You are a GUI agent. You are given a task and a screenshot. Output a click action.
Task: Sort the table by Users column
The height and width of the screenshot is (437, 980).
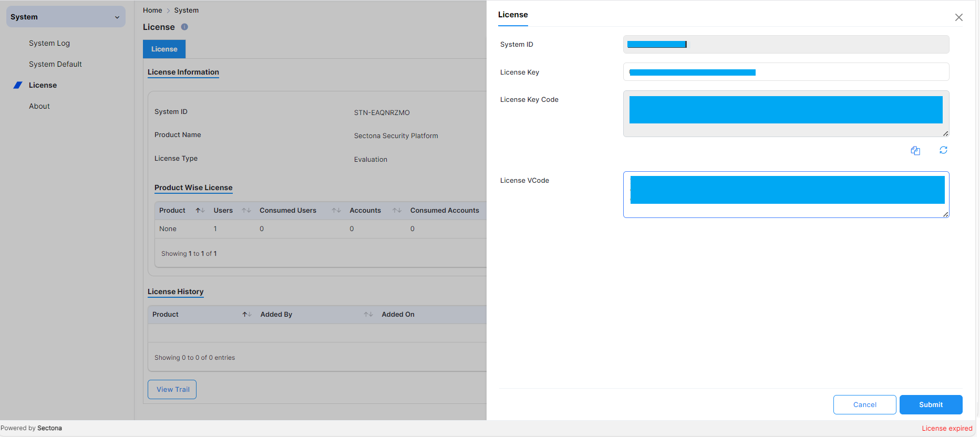(x=246, y=211)
